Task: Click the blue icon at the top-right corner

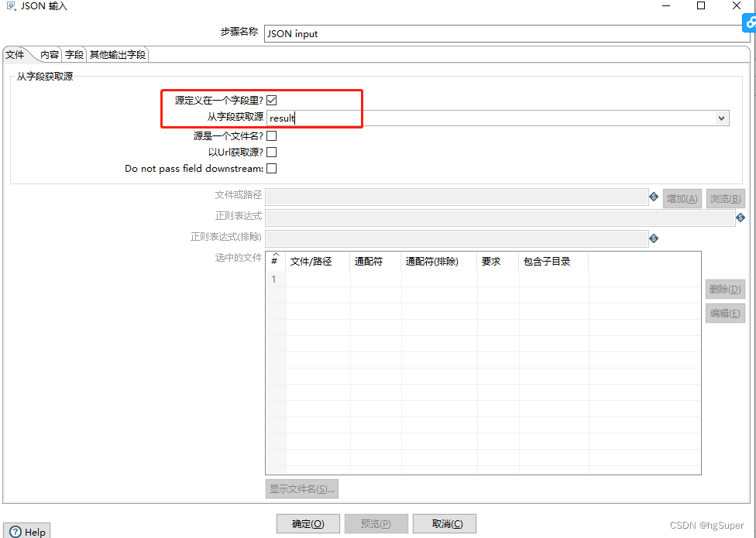Action: (x=749, y=22)
